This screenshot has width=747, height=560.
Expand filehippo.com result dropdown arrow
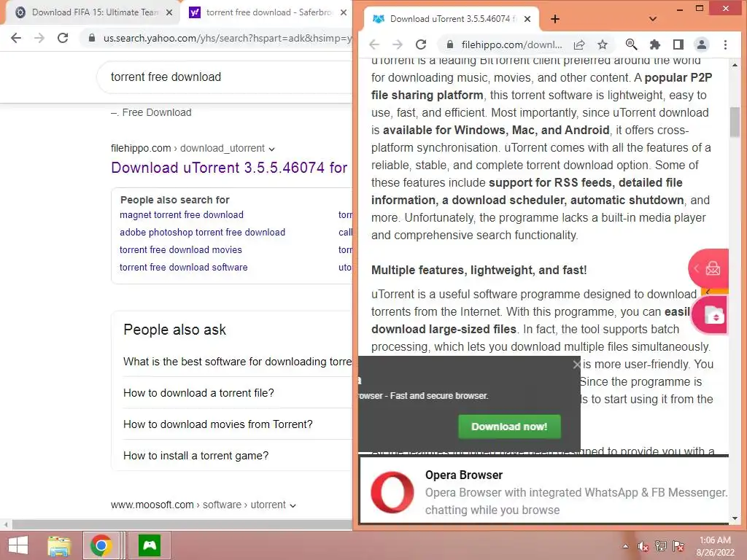(271, 149)
